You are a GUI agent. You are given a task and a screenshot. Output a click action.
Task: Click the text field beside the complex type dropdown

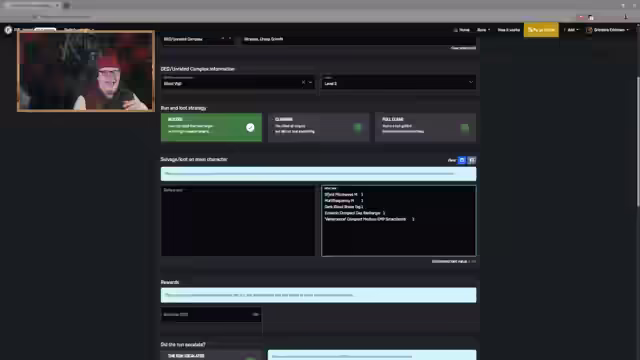[x=359, y=39]
